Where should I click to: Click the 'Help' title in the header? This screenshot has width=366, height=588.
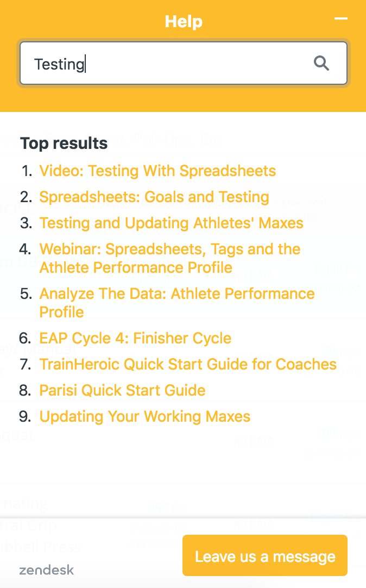coord(184,21)
